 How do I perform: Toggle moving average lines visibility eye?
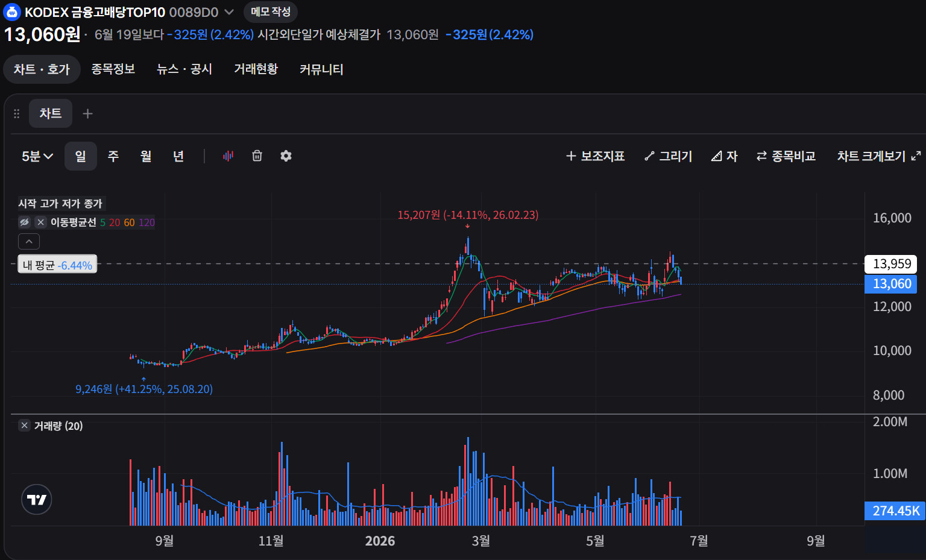tap(24, 222)
